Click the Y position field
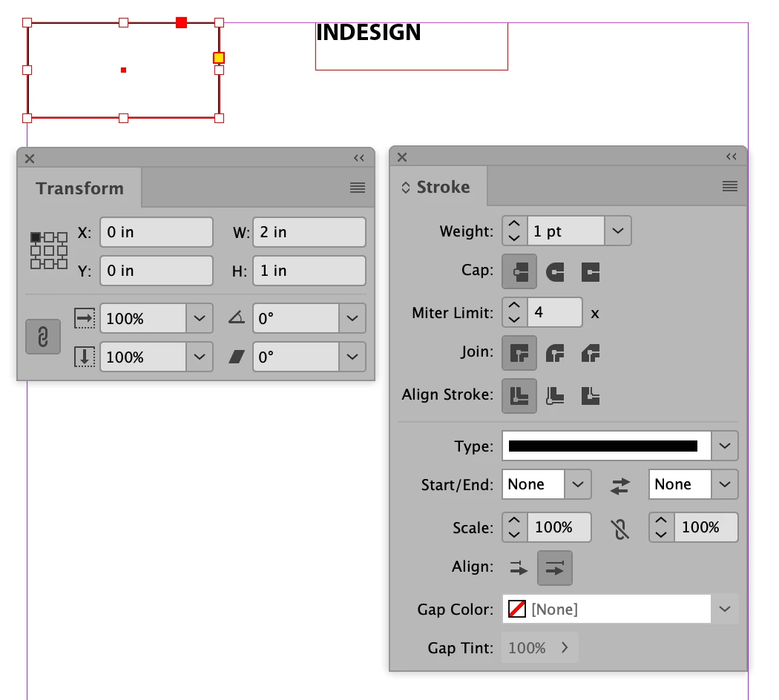 click(157, 271)
